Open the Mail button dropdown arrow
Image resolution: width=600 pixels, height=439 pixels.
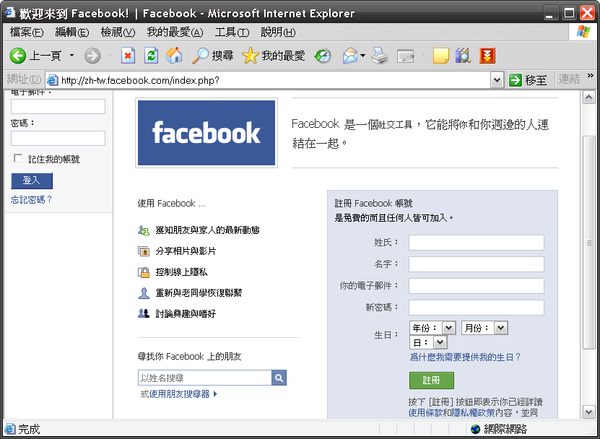click(x=363, y=56)
